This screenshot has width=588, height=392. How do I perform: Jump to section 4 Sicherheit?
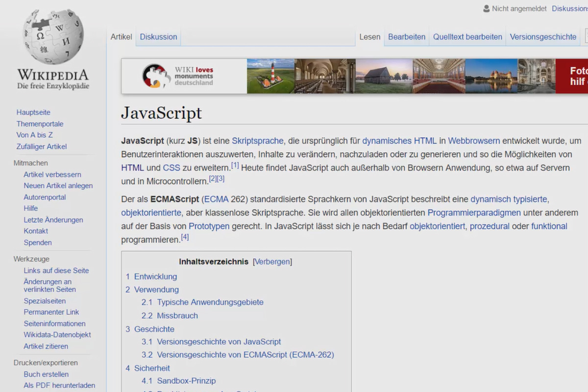click(x=147, y=368)
